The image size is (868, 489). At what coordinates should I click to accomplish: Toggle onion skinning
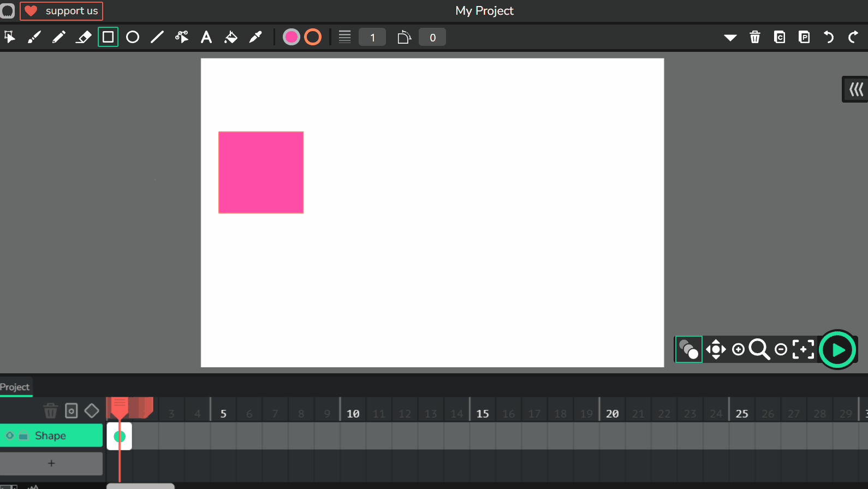pos(688,349)
